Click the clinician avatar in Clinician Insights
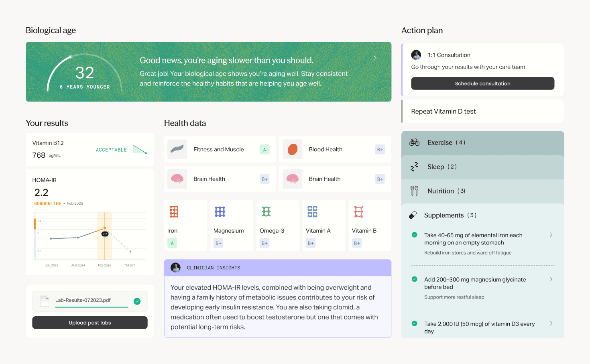The height and width of the screenshot is (364, 590). coord(175,268)
